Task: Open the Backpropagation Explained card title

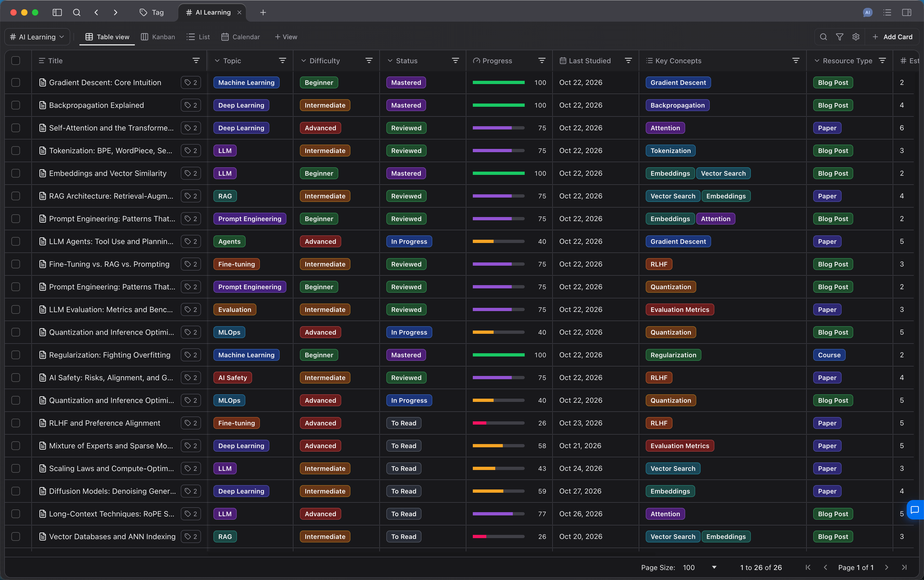Action: click(96, 105)
